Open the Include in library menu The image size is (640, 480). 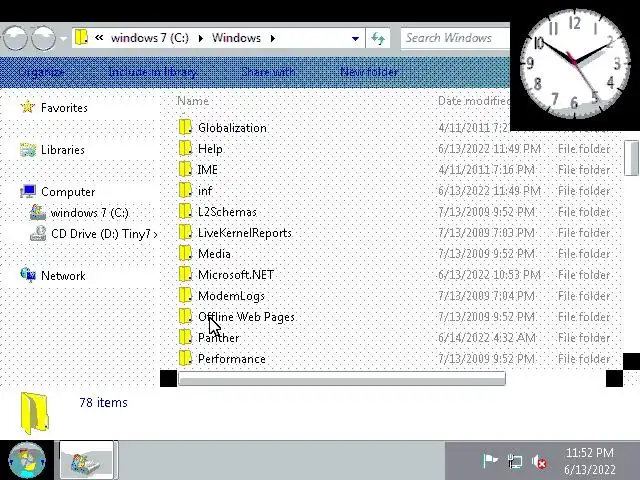[153, 72]
